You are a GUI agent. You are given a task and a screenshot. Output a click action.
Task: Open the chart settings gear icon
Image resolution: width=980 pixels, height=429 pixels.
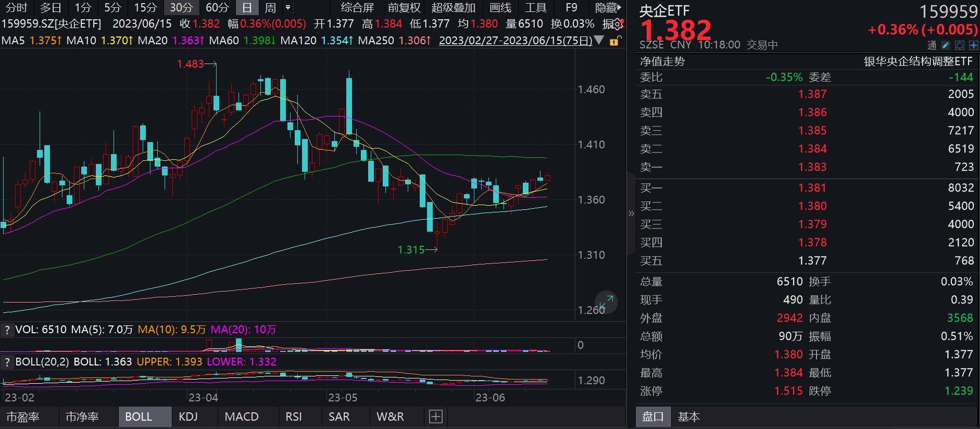tap(618, 24)
